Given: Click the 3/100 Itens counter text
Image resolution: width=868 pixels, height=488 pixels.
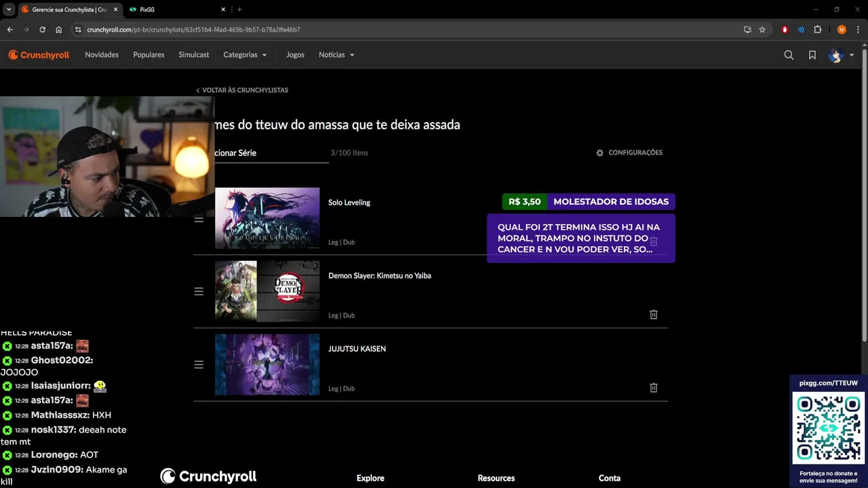Looking at the screenshot, I should point(349,153).
